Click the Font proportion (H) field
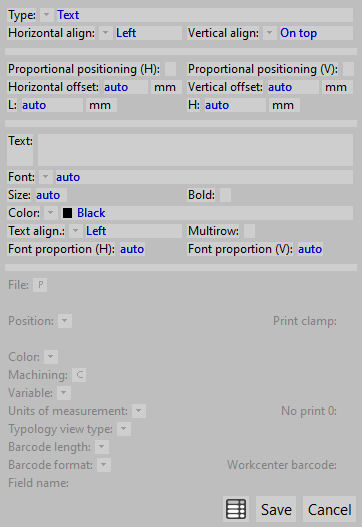 [132, 249]
